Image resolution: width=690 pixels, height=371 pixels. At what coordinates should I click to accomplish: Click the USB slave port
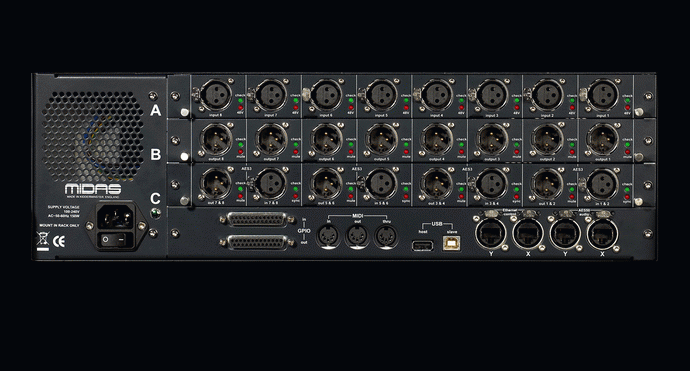pos(452,243)
